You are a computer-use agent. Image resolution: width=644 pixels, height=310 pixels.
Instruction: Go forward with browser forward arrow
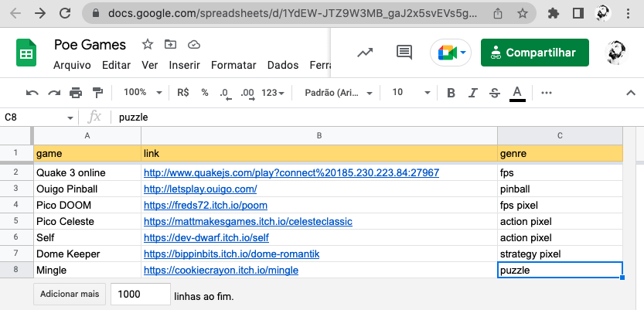coord(40,14)
